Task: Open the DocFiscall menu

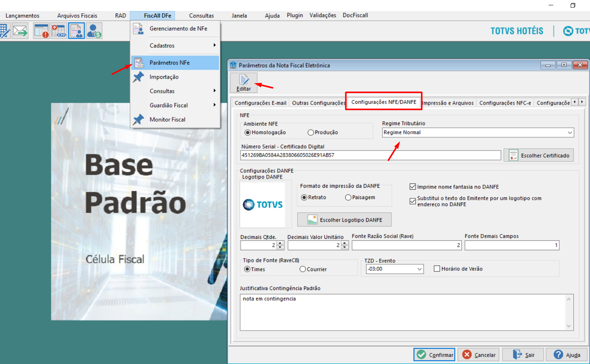Action: pos(355,15)
